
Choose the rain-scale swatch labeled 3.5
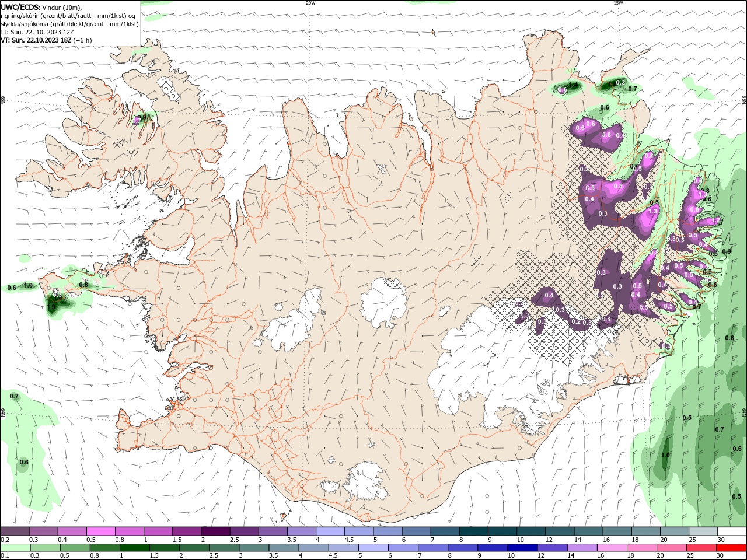point(284,548)
